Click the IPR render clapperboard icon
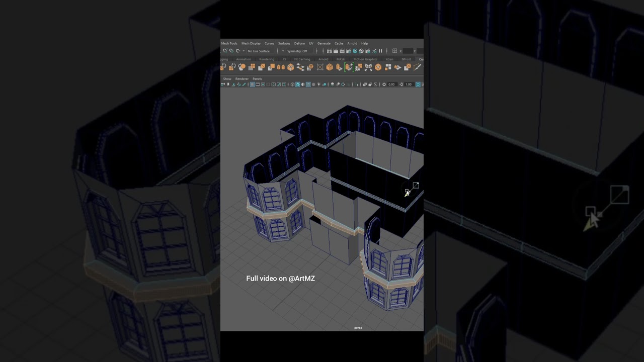 (342, 51)
